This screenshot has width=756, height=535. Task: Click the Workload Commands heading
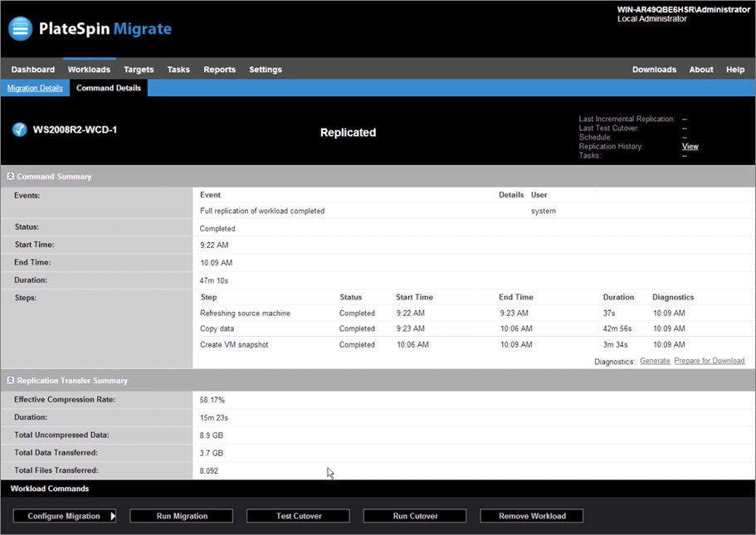pyautogui.click(x=50, y=489)
